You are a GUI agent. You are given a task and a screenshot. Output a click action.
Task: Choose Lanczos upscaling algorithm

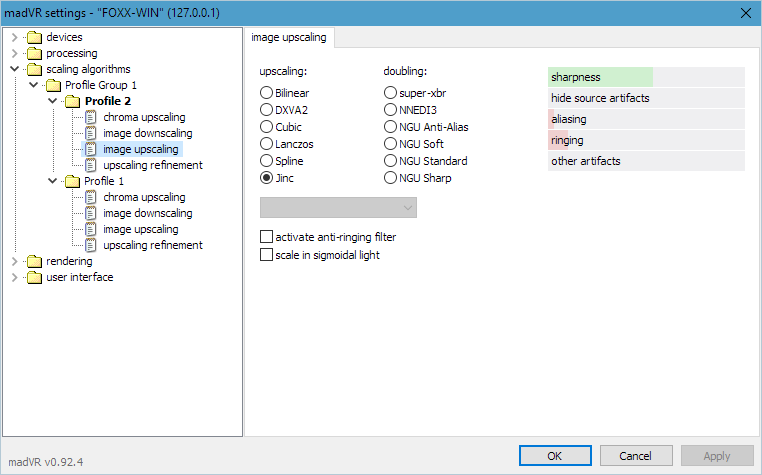point(266,143)
